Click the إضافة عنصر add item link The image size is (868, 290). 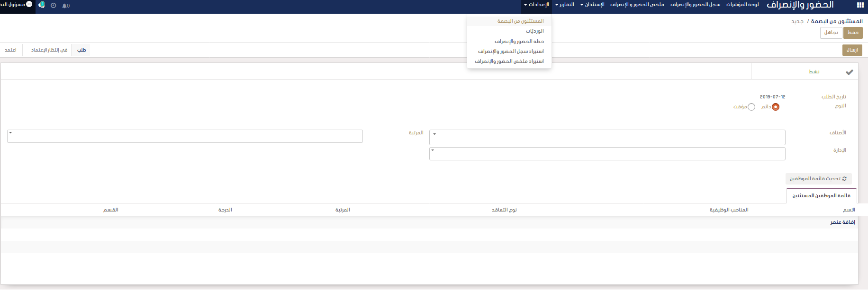pyautogui.click(x=842, y=222)
